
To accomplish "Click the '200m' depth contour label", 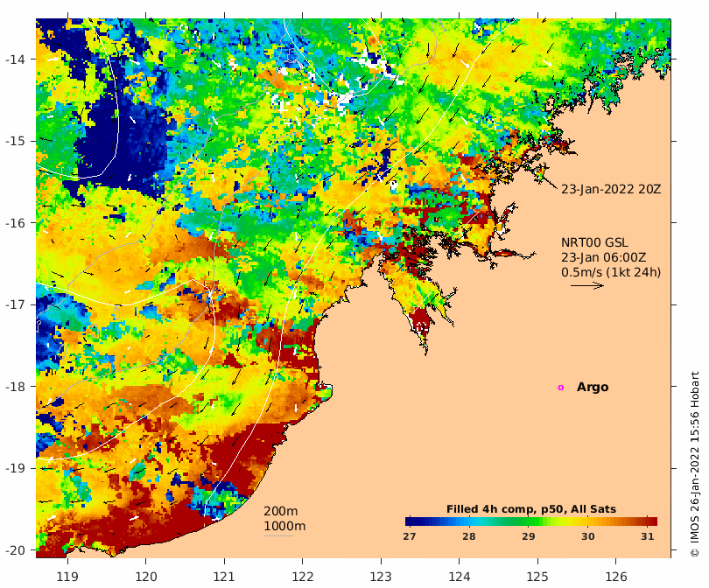I will (x=280, y=511).
